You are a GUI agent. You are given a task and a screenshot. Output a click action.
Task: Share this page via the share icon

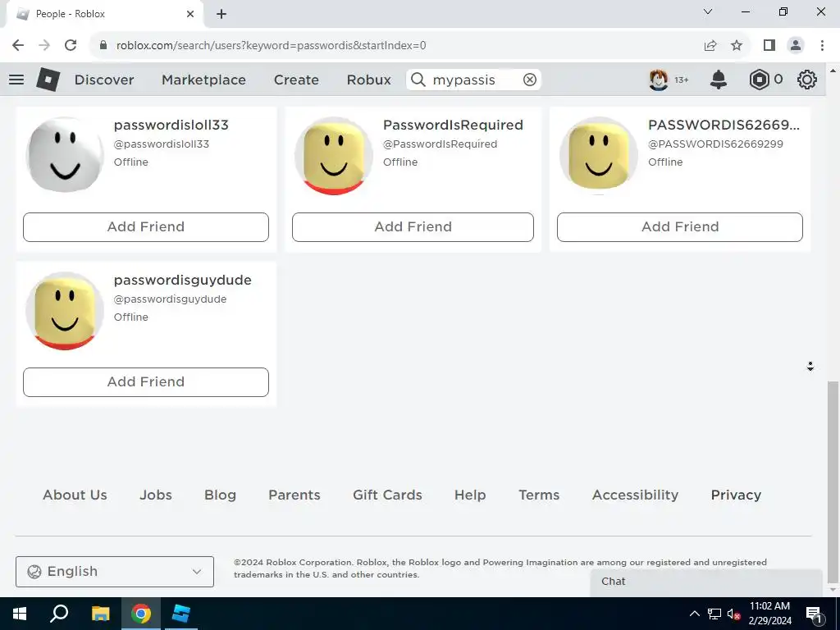[710, 45]
